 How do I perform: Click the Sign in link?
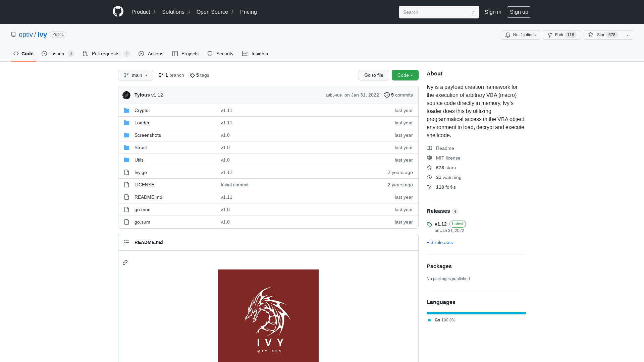tap(493, 12)
